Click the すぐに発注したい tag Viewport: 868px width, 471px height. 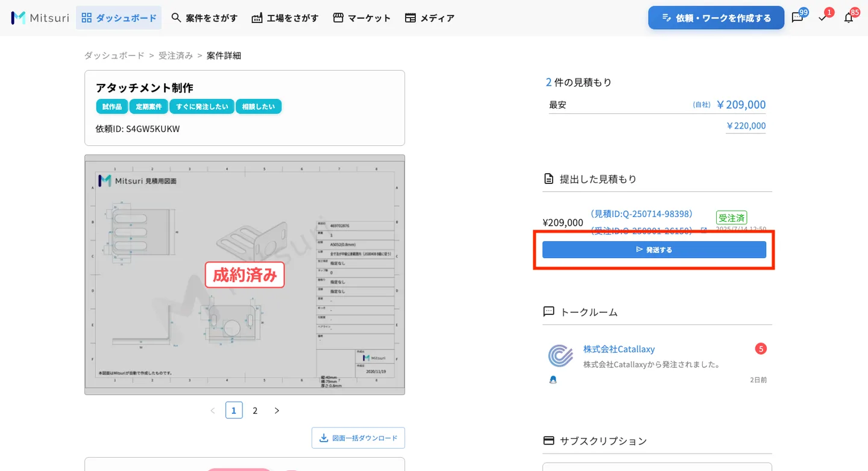(x=202, y=107)
